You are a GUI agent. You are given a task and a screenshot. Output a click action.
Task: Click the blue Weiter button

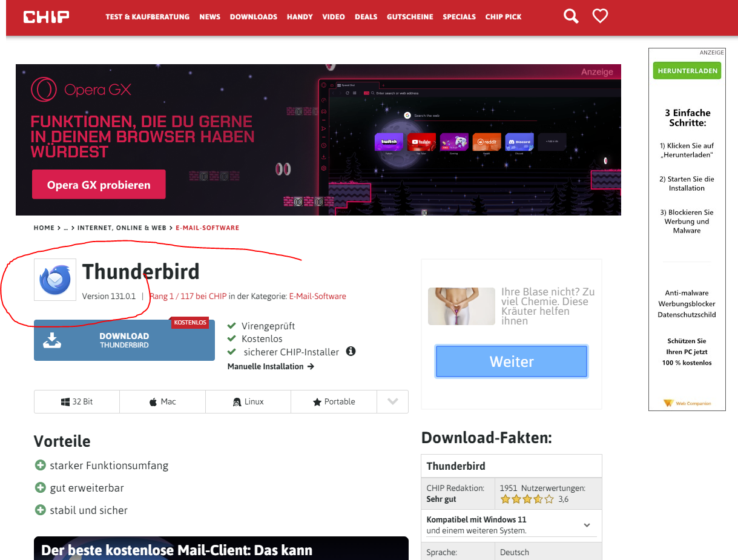(x=512, y=361)
